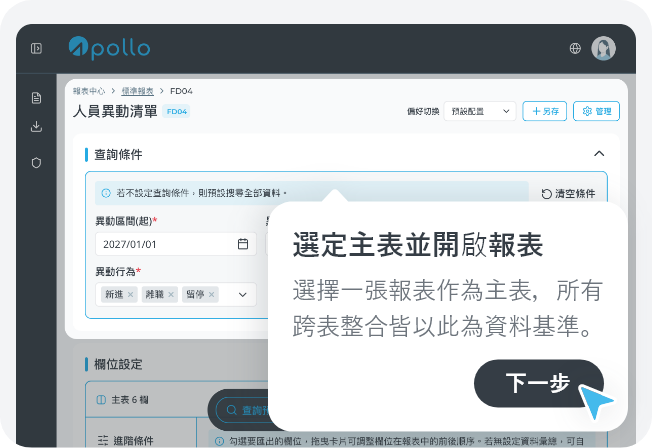Remove the 離職 tag

point(171,295)
